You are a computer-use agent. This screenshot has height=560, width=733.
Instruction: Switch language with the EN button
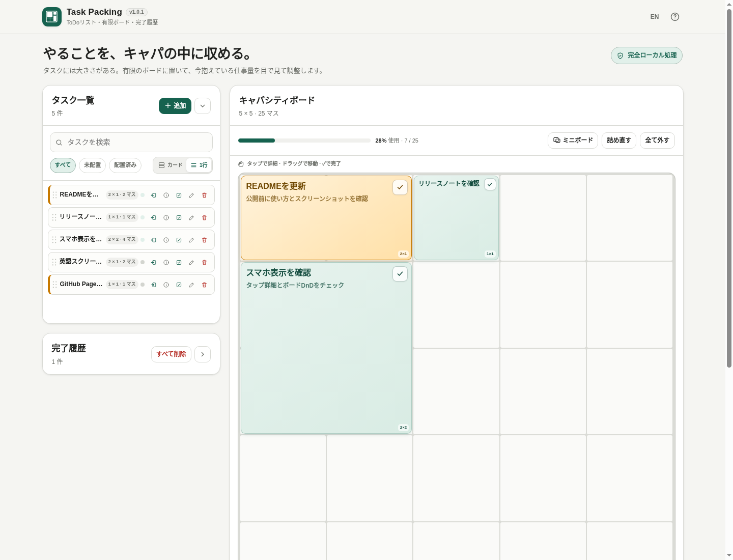click(655, 17)
